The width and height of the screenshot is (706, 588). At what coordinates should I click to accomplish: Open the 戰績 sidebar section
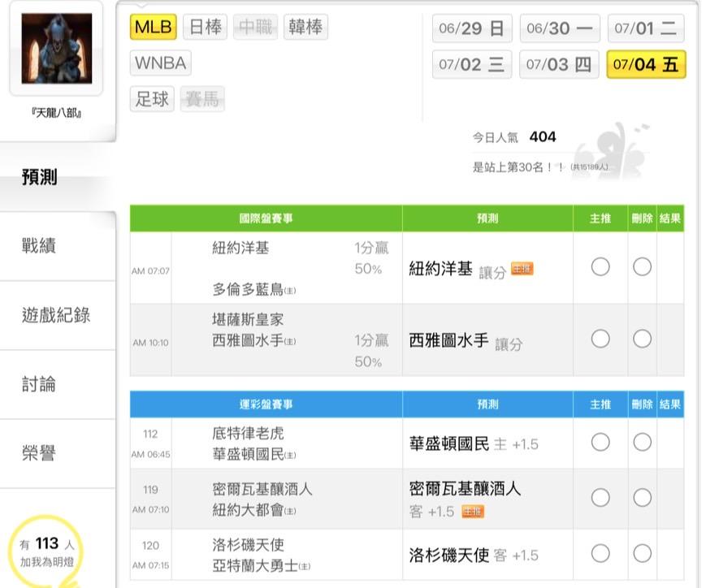(x=39, y=246)
